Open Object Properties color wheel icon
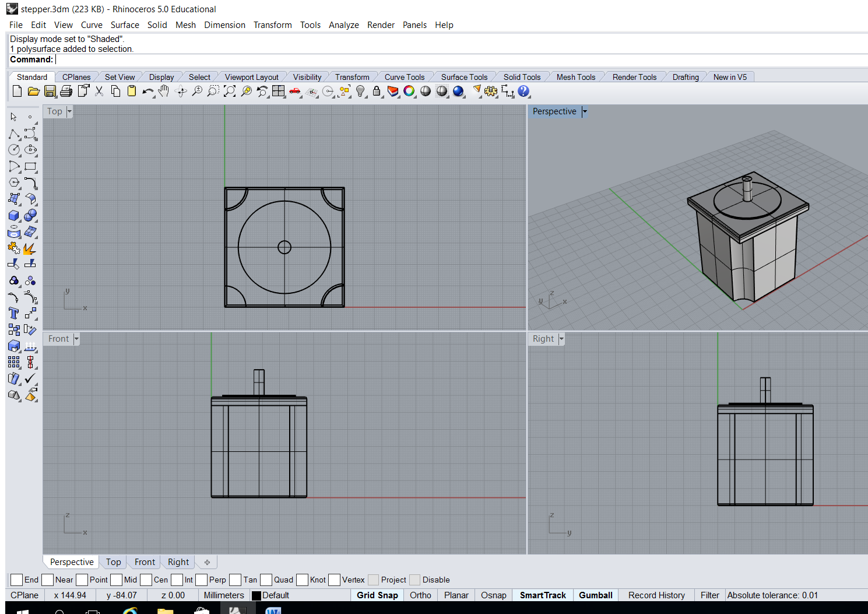The height and width of the screenshot is (614, 868). pyautogui.click(x=409, y=91)
